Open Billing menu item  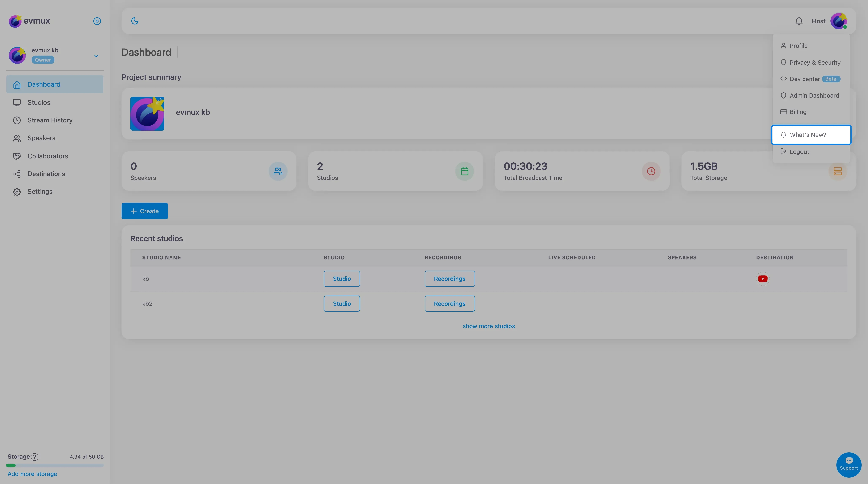click(x=811, y=112)
